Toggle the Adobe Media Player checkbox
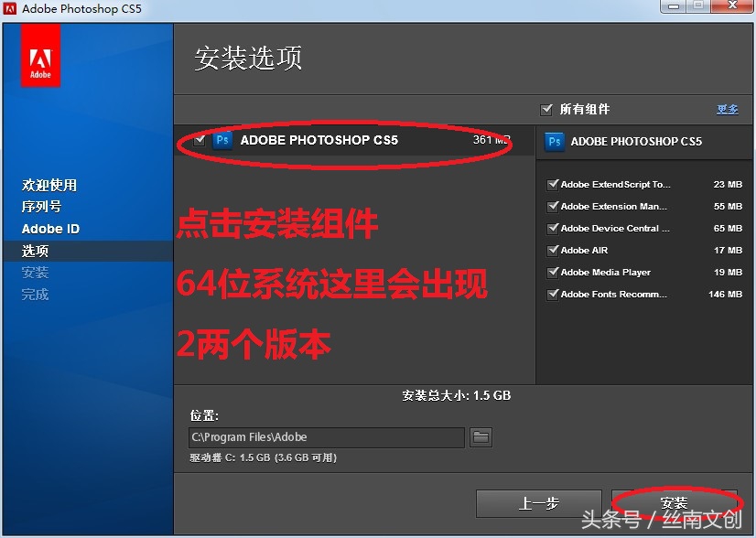The image size is (756, 538). pos(553,272)
